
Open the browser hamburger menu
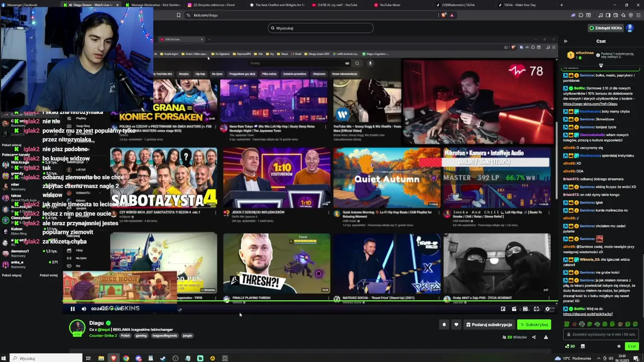click(x=638, y=15)
